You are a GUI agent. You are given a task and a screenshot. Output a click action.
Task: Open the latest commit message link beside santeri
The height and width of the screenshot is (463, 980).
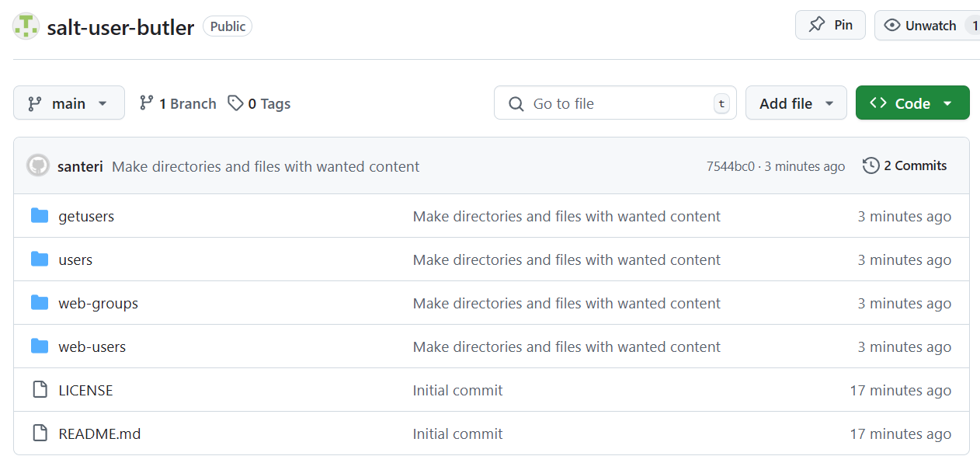266,166
